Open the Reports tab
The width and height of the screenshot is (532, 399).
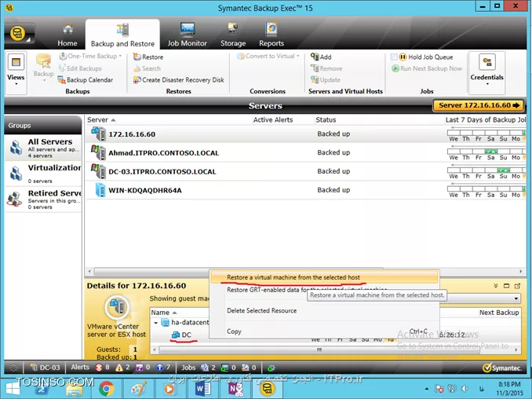(271, 35)
